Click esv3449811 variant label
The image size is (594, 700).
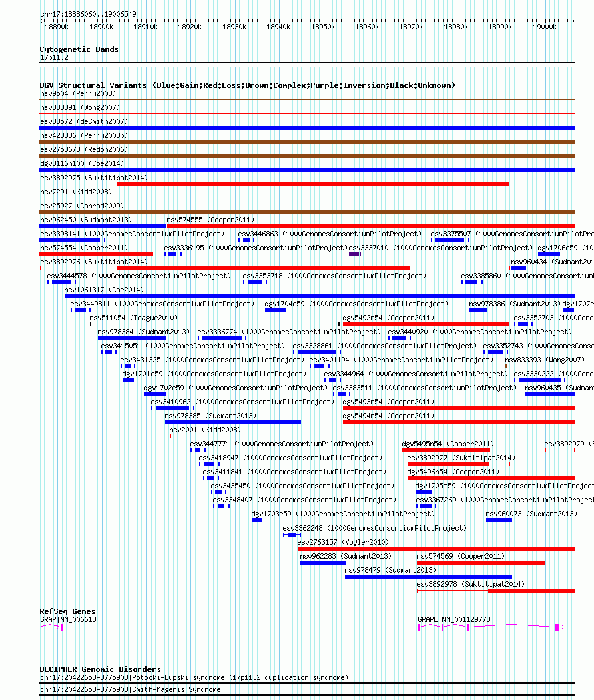click(x=162, y=304)
